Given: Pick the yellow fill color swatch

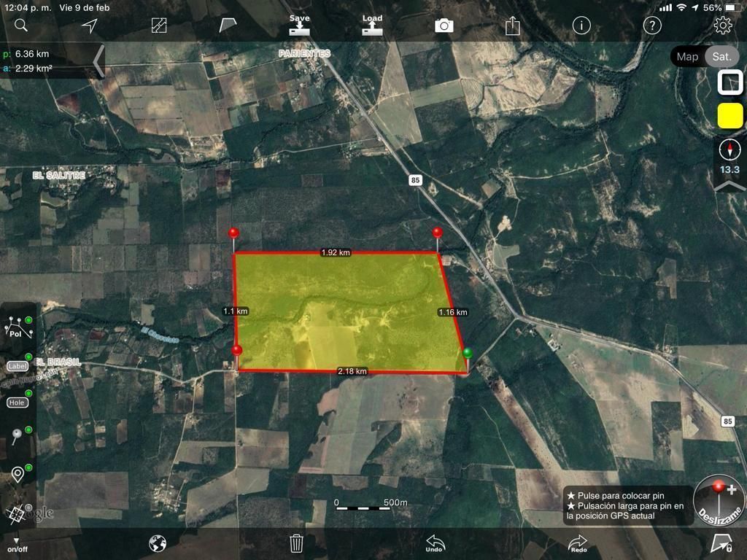Looking at the screenshot, I should click(x=729, y=116).
